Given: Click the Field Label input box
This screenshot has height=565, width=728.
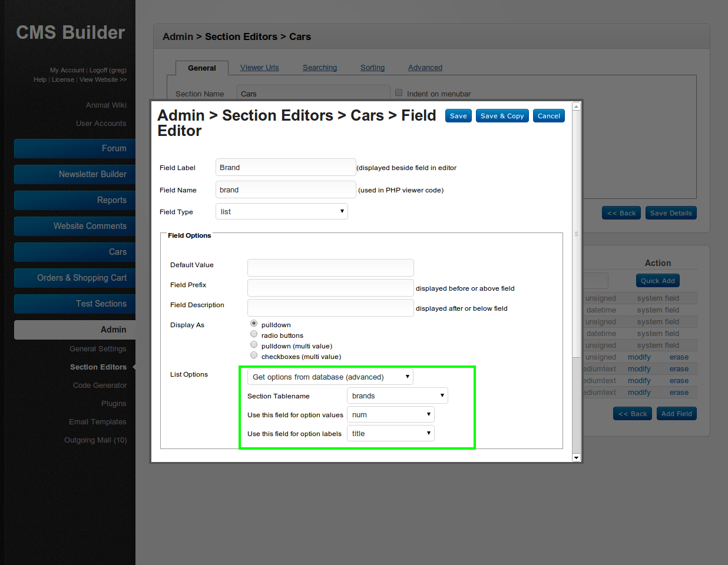Looking at the screenshot, I should (286, 168).
